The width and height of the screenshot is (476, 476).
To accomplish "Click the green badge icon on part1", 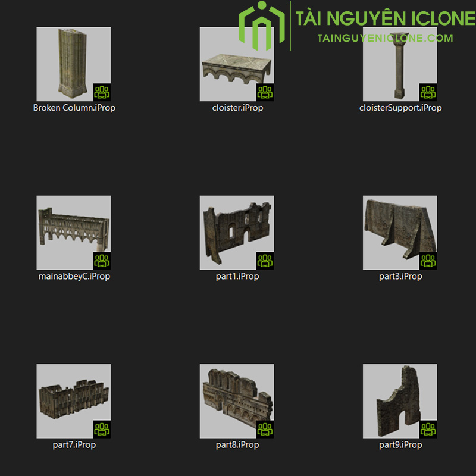I will click(x=265, y=261).
